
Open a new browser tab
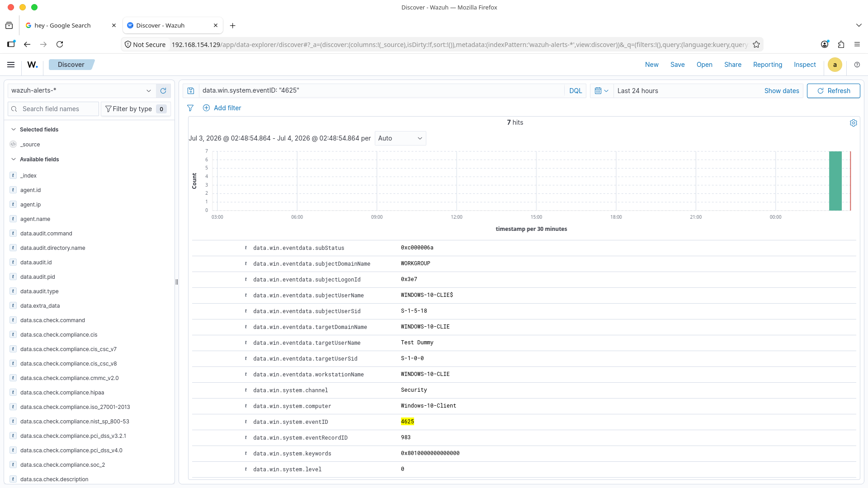point(232,26)
